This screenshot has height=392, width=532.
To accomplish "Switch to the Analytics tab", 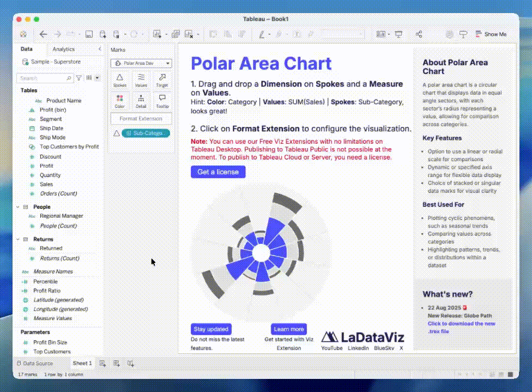I will [63, 49].
